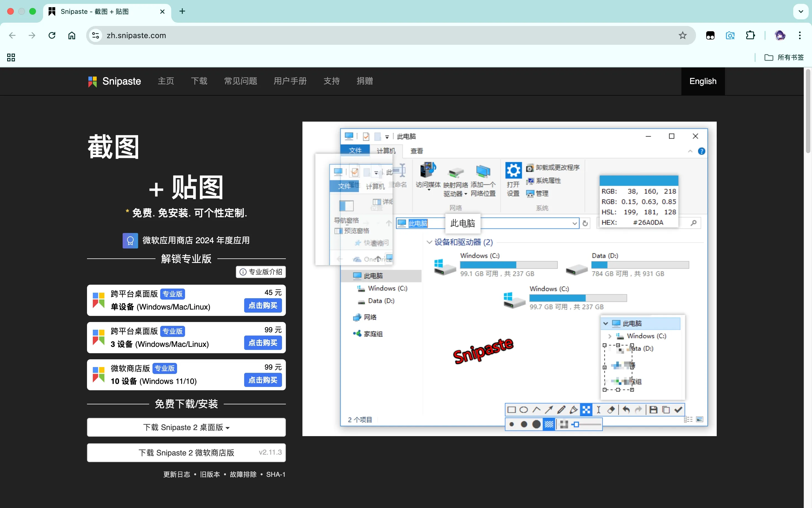
Task: Open the apps grid in bookmarks bar
Action: click(x=11, y=57)
